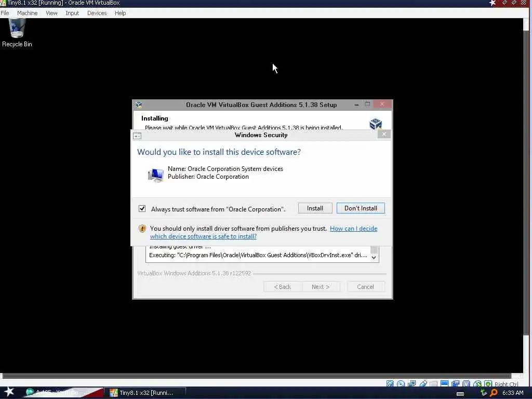This screenshot has width=532, height=399.
Task: Click the orange magnifier tray icon
Action: [494, 393]
